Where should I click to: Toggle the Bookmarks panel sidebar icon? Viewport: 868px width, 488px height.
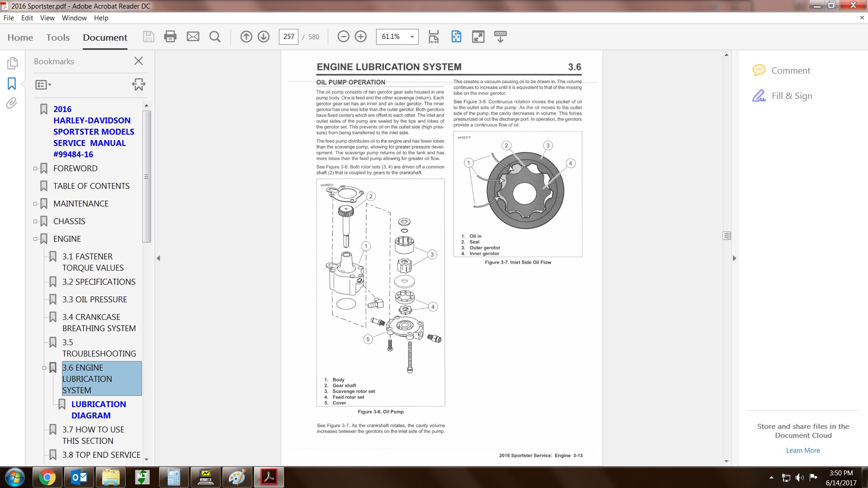[x=12, y=84]
